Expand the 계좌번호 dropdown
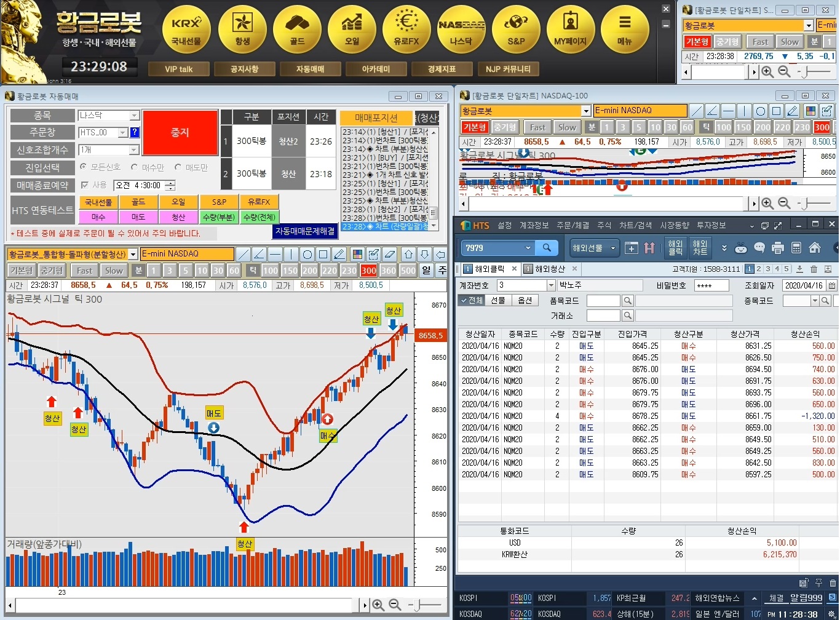 (x=551, y=285)
